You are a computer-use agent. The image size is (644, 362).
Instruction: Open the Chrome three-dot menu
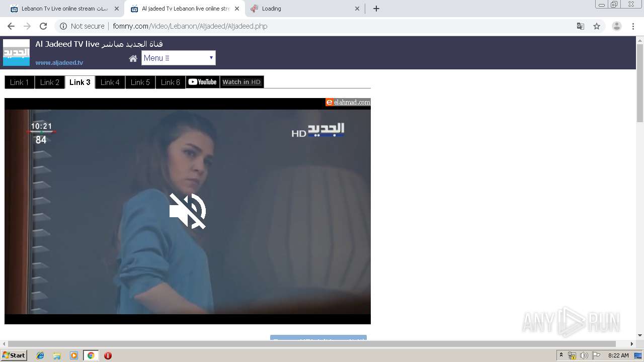pos(633,26)
